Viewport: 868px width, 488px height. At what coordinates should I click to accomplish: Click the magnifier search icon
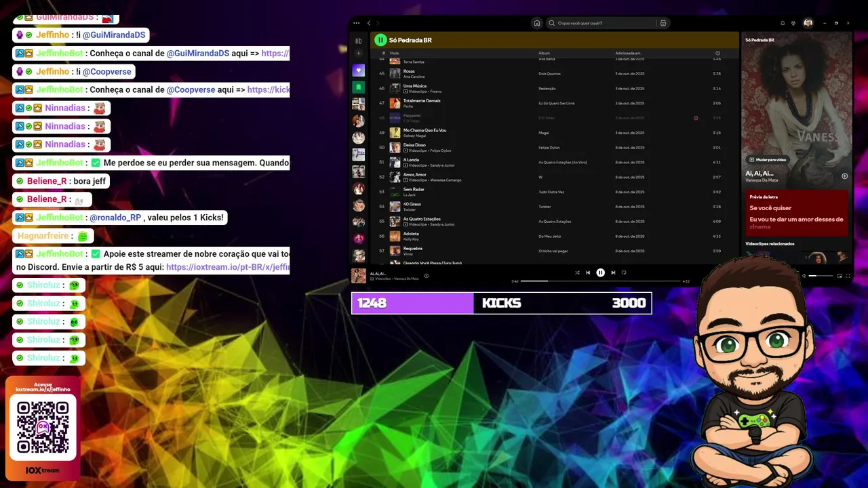tap(552, 23)
